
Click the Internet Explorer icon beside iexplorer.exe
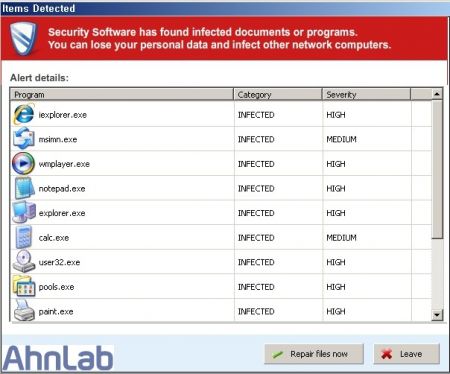pyautogui.click(x=24, y=114)
